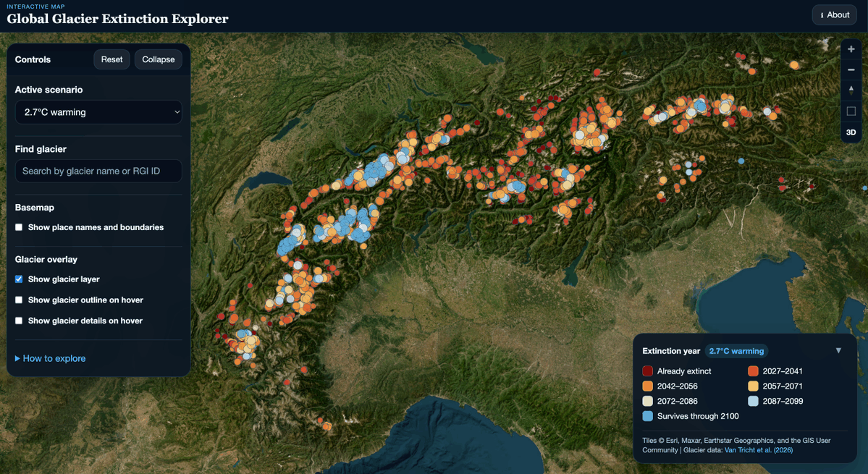Image resolution: width=868 pixels, height=474 pixels.
Task: Click the Find glacier section heading
Action: (41, 149)
